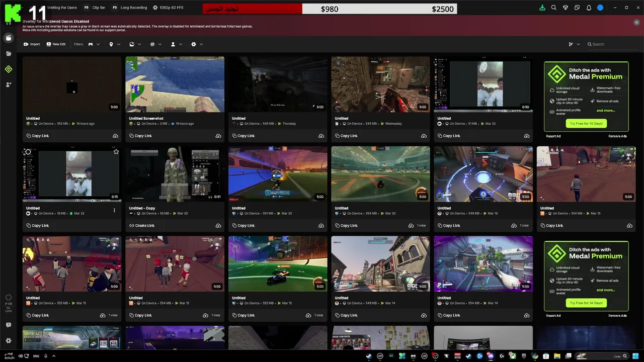
Task: Click the overlapping cards icon in title bar
Action: point(577,8)
